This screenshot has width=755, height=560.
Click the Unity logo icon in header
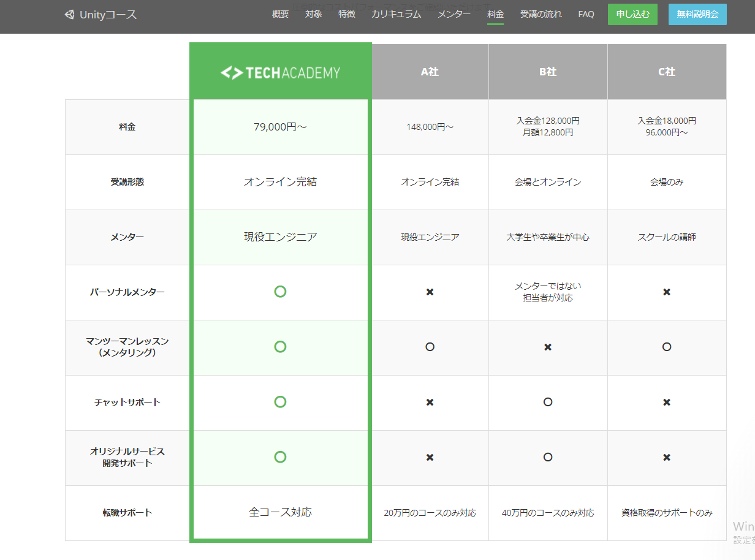69,15
